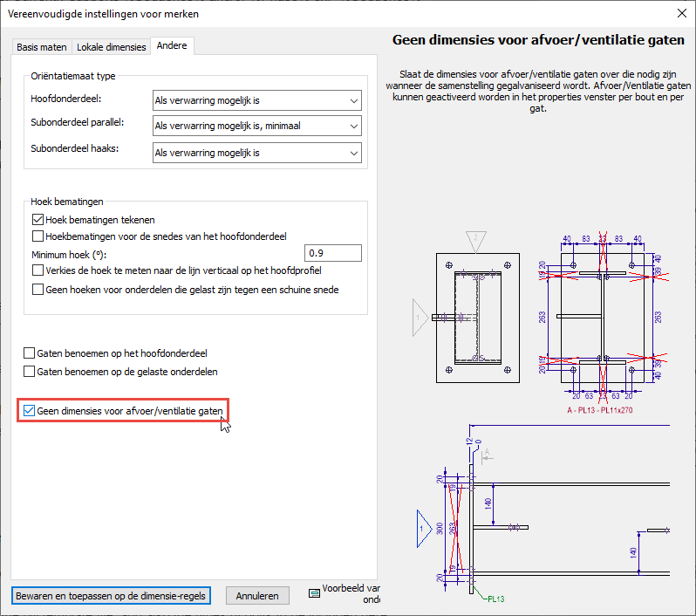Click the end plate preview drawing with view triangles

[466, 307]
